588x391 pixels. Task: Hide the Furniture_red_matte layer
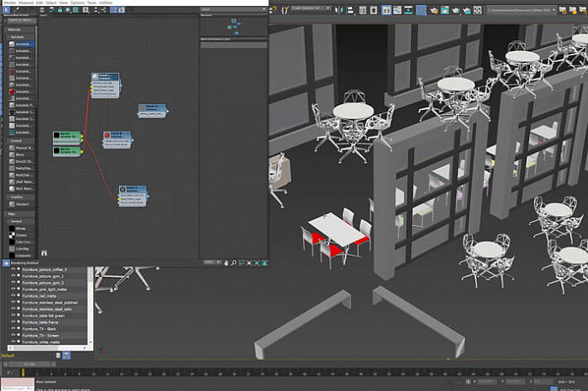pos(13,295)
